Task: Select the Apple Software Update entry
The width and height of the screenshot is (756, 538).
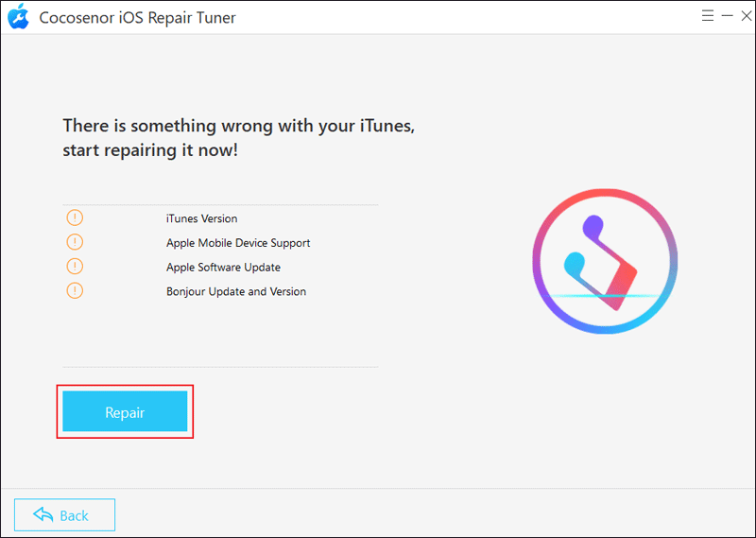Action: [223, 268]
